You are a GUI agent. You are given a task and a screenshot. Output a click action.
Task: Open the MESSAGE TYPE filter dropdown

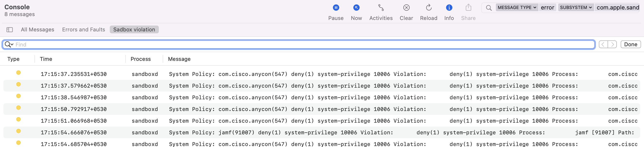pyautogui.click(x=517, y=8)
